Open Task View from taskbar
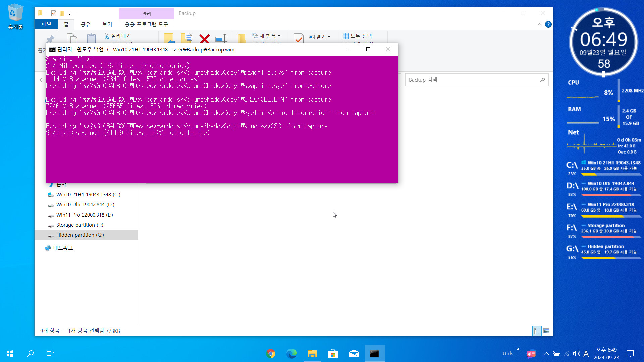 pos(50,354)
